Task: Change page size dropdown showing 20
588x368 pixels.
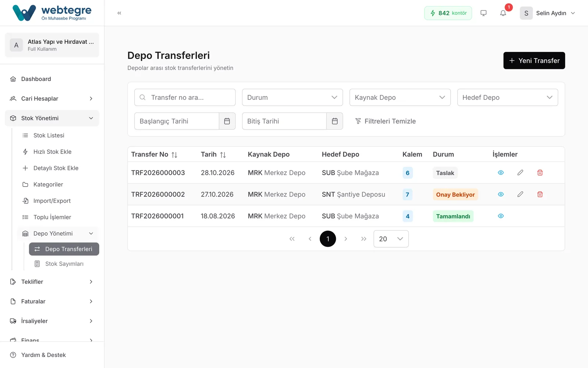Action: tap(391, 239)
